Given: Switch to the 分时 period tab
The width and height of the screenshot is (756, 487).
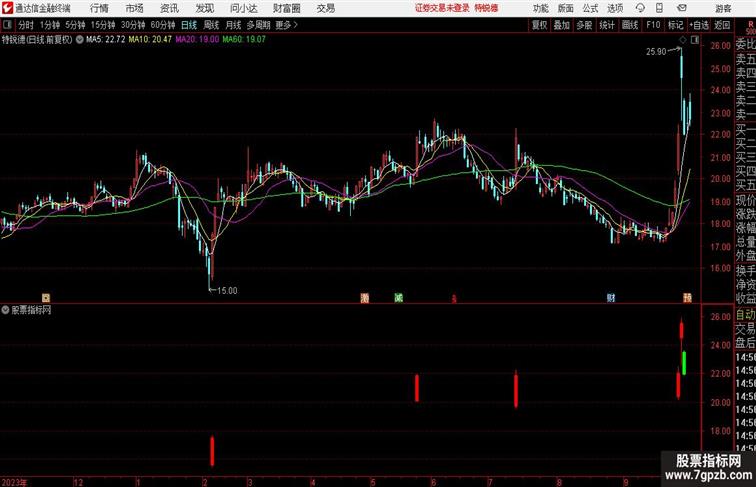Looking at the screenshot, I should (x=26, y=25).
